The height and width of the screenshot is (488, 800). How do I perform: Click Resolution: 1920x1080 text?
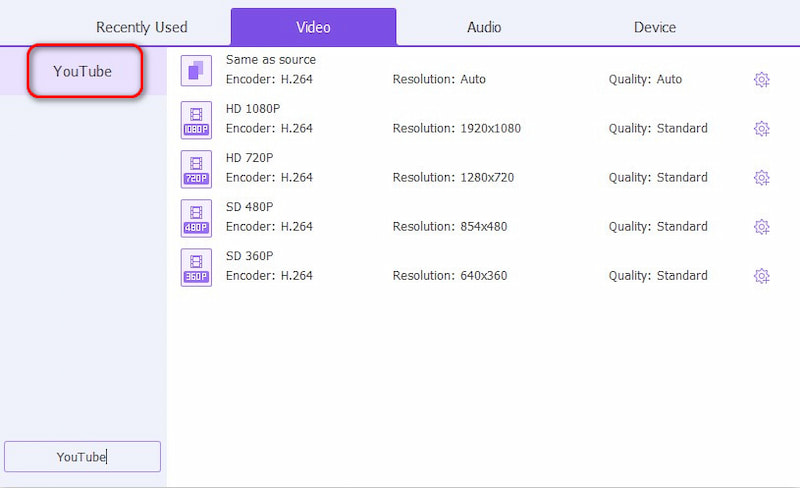[457, 128]
